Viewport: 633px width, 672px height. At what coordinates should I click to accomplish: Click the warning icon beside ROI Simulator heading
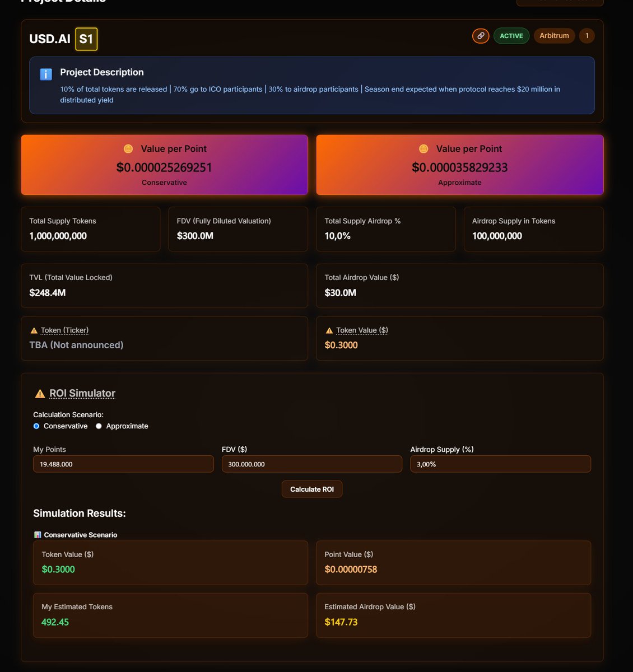point(40,393)
